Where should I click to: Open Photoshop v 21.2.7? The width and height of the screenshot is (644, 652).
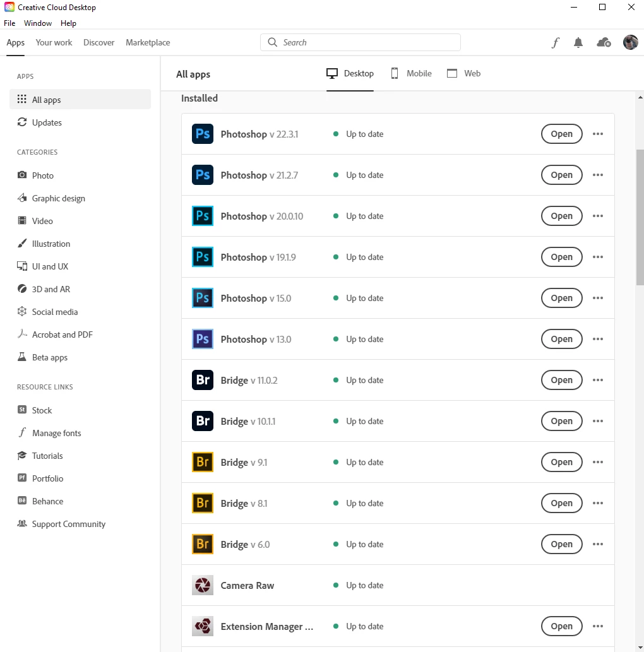click(x=562, y=175)
